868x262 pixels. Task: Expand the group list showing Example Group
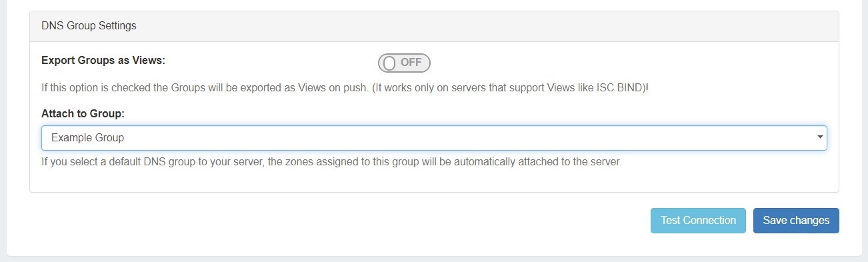[434, 138]
